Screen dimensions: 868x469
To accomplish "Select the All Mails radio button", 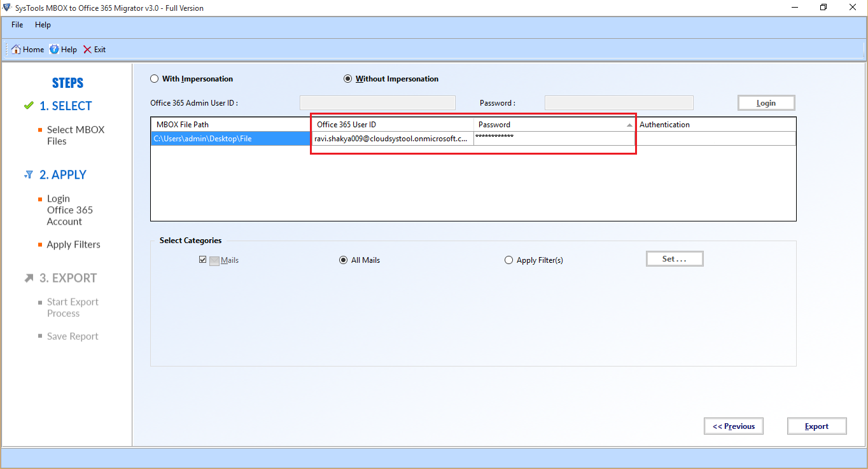I will pos(344,260).
